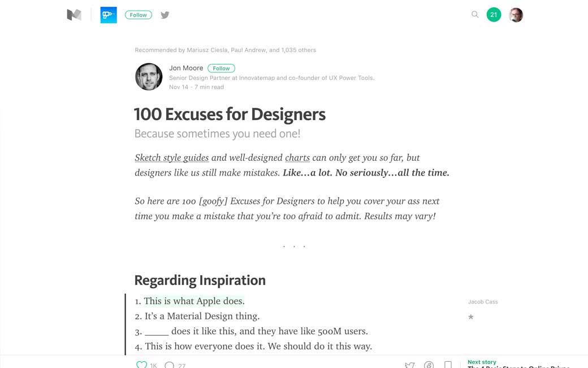Toggle Follow for the publication in header
This screenshot has height=368, width=588.
click(x=138, y=15)
